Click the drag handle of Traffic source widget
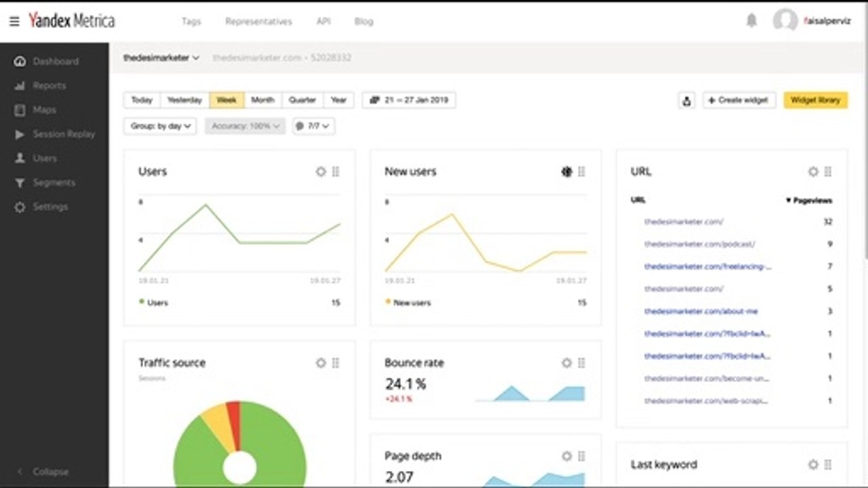The image size is (868, 488). click(336, 363)
